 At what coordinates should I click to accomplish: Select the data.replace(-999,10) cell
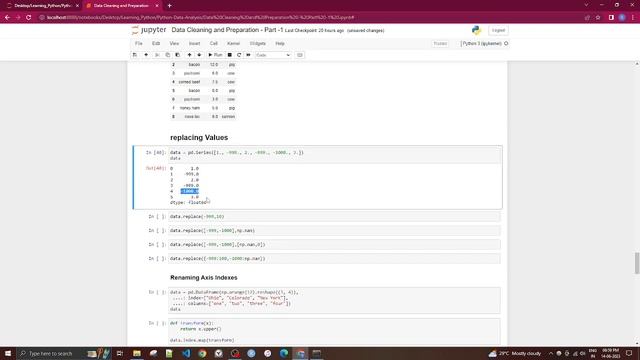tap(334, 217)
